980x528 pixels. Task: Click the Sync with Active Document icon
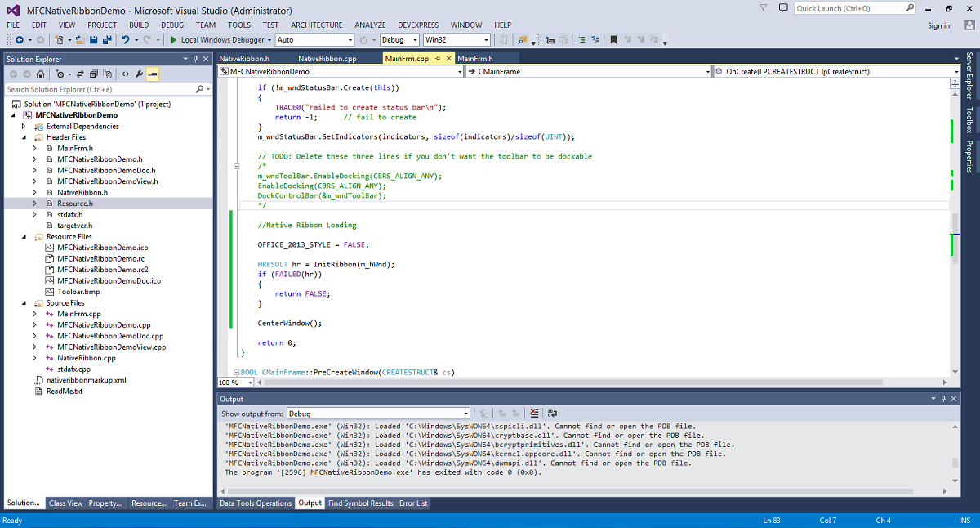82,74
